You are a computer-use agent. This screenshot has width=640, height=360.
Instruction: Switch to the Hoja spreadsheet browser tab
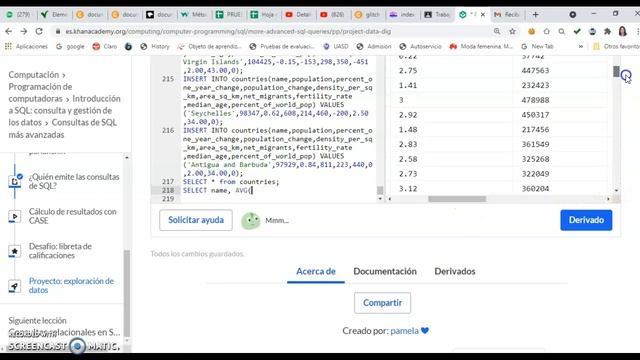[x=264, y=15]
